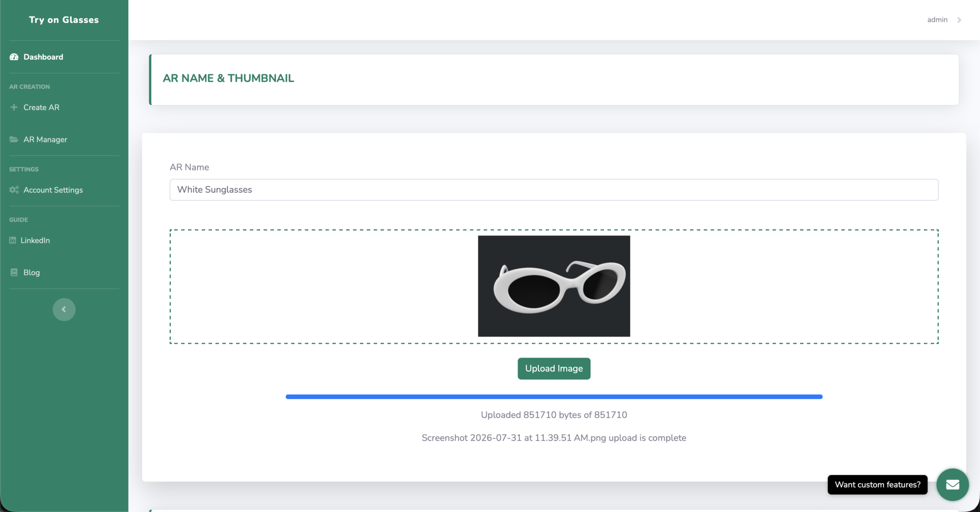Image resolution: width=980 pixels, height=512 pixels.
Task: Click the dashed thumbnail drop zone
Action: 554,286
